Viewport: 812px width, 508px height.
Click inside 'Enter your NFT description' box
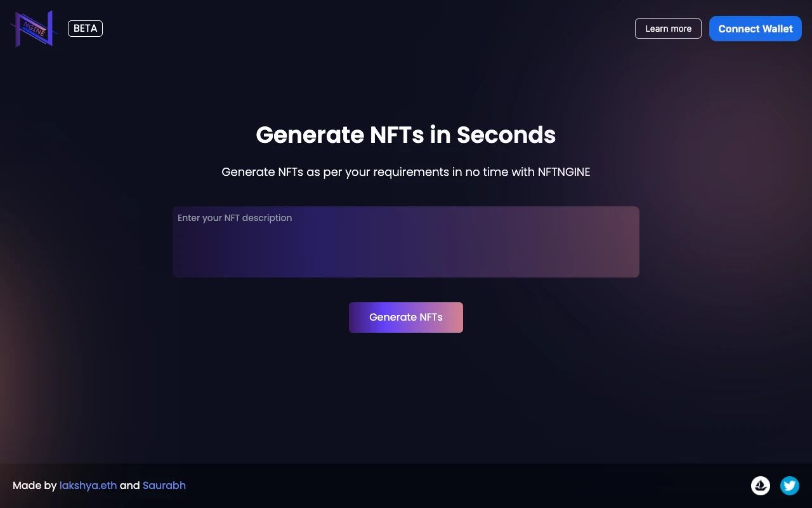click(406, 241)
